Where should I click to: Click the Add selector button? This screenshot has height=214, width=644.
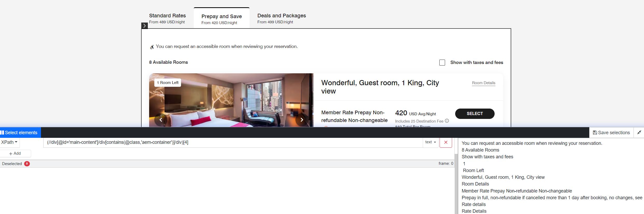click(15, 153)
